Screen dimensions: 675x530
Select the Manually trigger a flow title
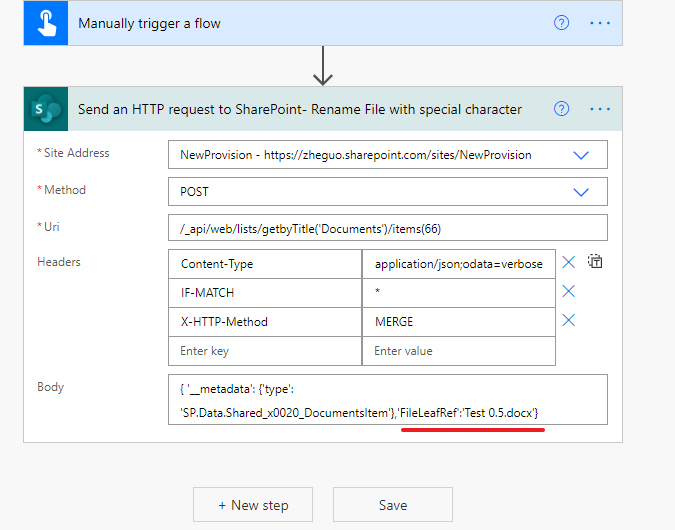[x=149, y=23]
